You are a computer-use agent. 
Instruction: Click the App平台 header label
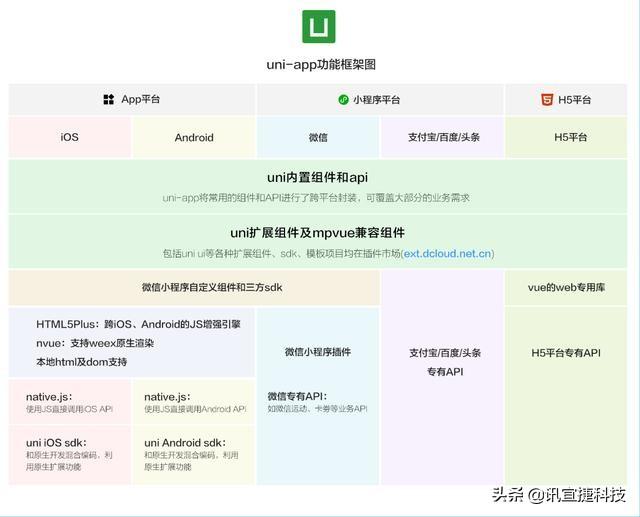coord(140,99)
